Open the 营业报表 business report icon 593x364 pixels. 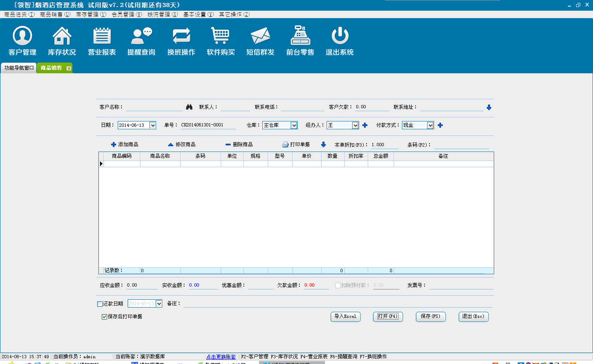click(102, 41)
